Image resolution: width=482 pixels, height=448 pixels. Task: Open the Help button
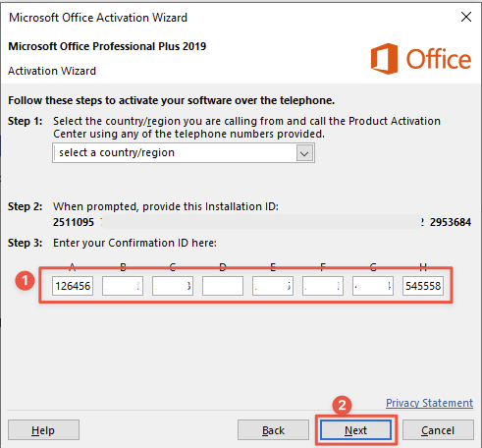pyautogui.click(x=43, y=430)
